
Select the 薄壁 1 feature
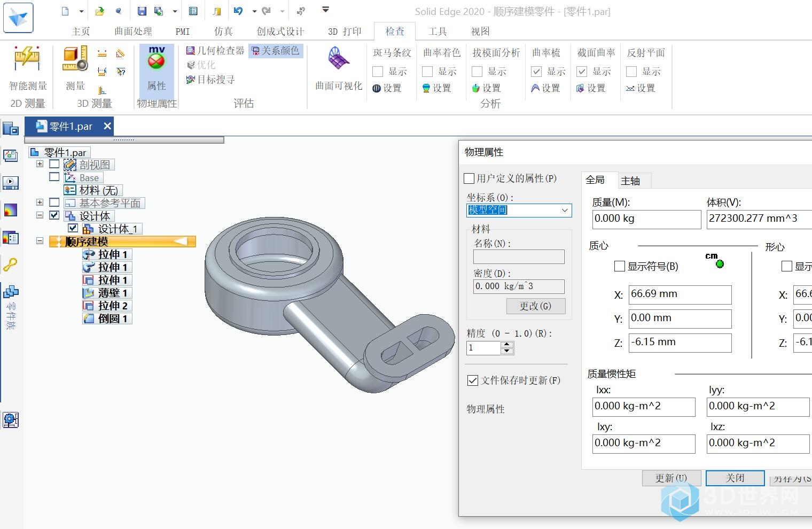click(107, 293)
